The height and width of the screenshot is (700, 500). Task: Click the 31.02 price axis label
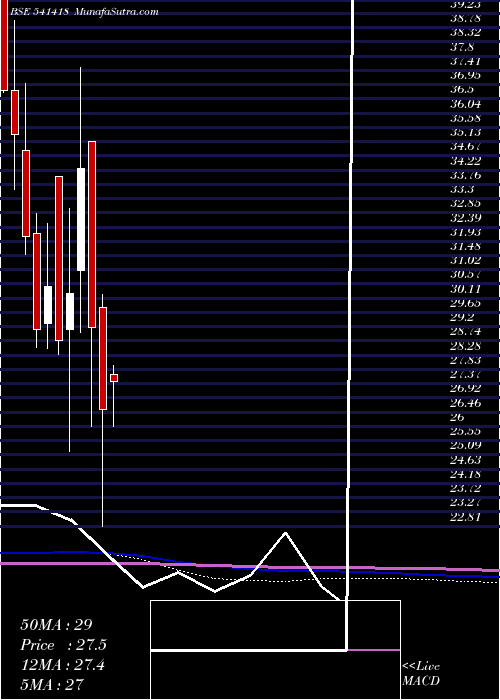tap(466, 261)
